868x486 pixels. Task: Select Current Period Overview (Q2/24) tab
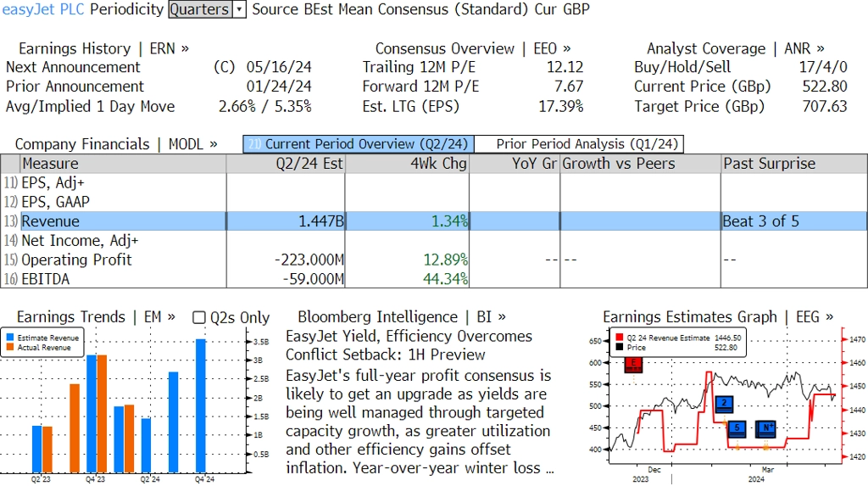[359, 144]
